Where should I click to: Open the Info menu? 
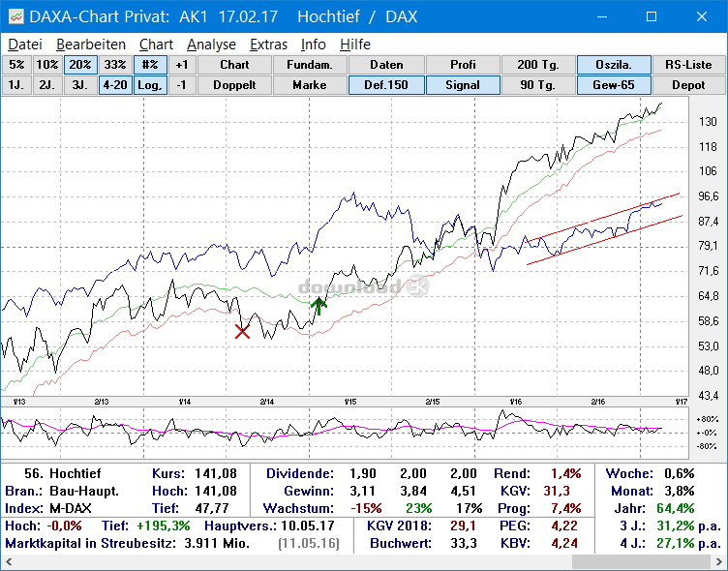(314, 45)
